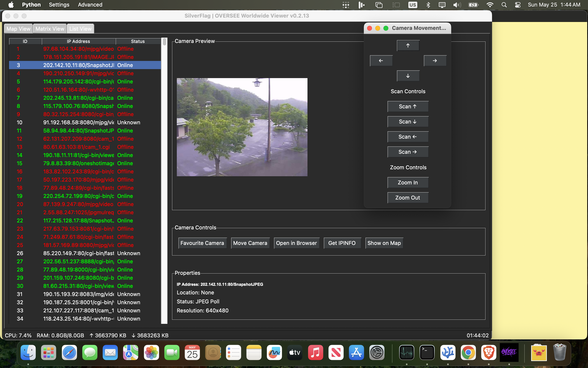Click the OVERSEE app icon in dock

click(509, 352)
